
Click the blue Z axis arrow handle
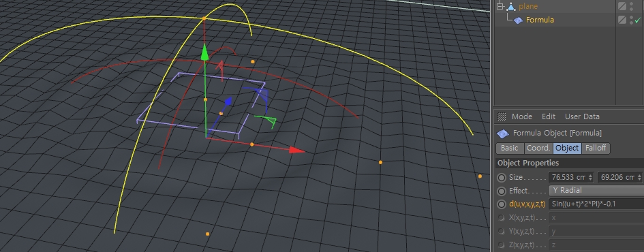coord(228,101)
